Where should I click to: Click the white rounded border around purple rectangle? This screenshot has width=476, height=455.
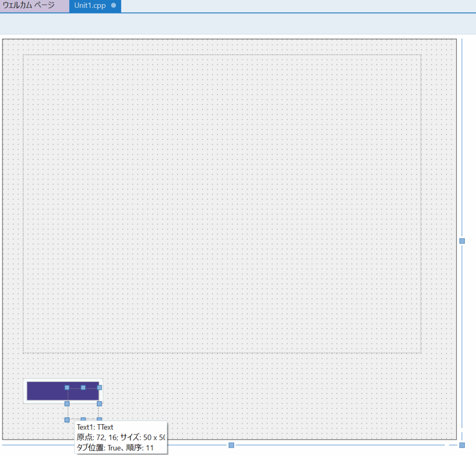[x=25, y=391]
